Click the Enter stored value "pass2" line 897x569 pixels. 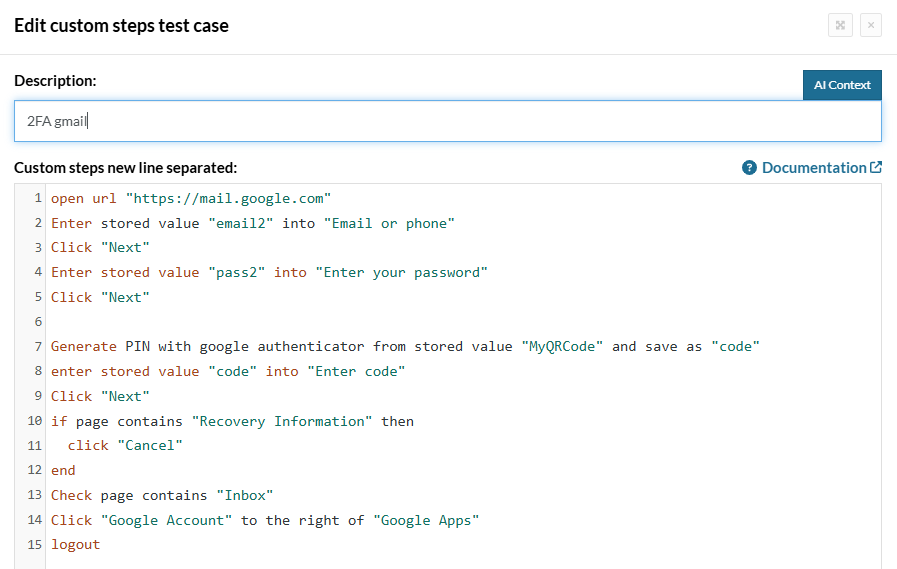(269, 272)
